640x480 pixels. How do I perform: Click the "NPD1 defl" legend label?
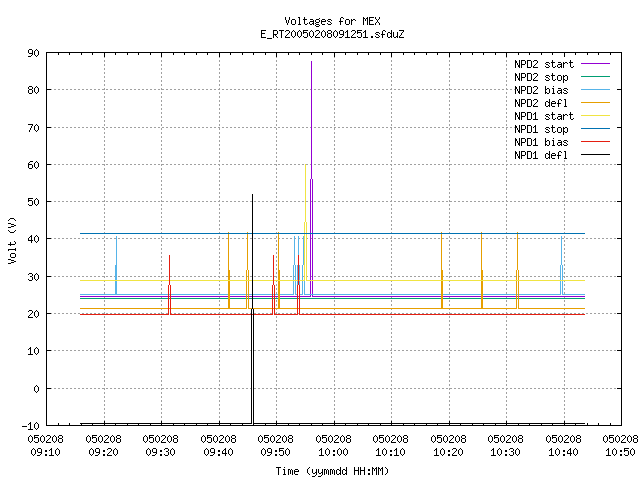coord(541,155)
